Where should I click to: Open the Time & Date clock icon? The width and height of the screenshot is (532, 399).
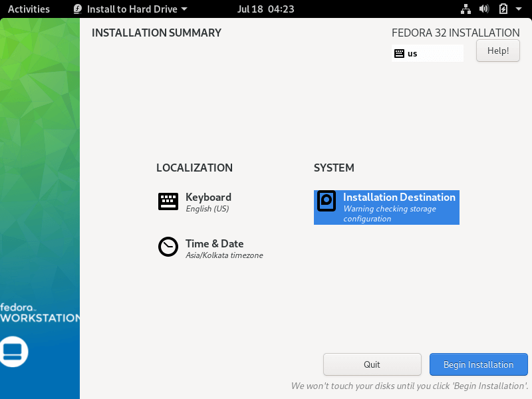[168, 247]
